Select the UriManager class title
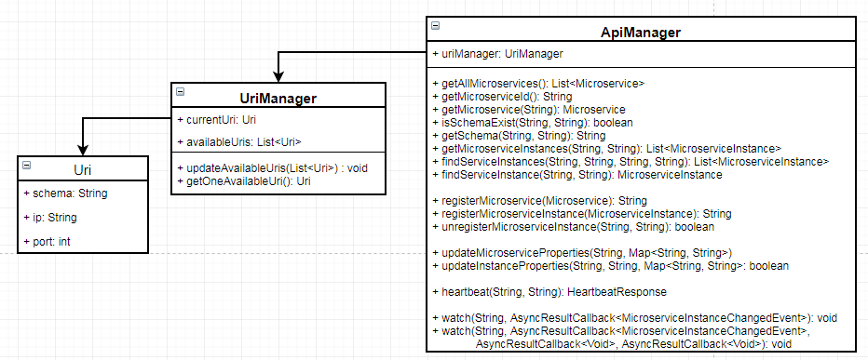Image resolution: width=868 pixels, height=360 pixels. (278, 99)
